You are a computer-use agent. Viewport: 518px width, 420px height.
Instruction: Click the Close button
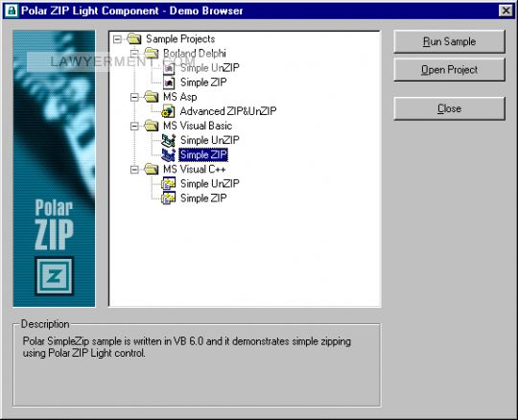click(449, 108)
